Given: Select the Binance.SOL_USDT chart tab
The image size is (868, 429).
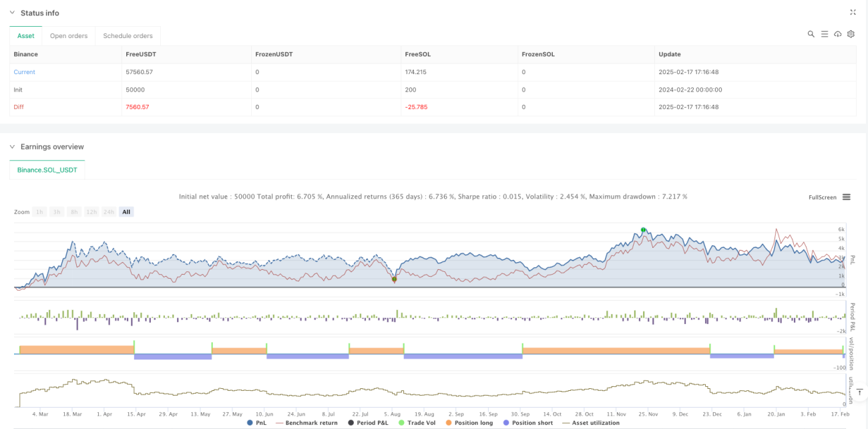Looking at the screenshot, I should [x=47, y=170].
